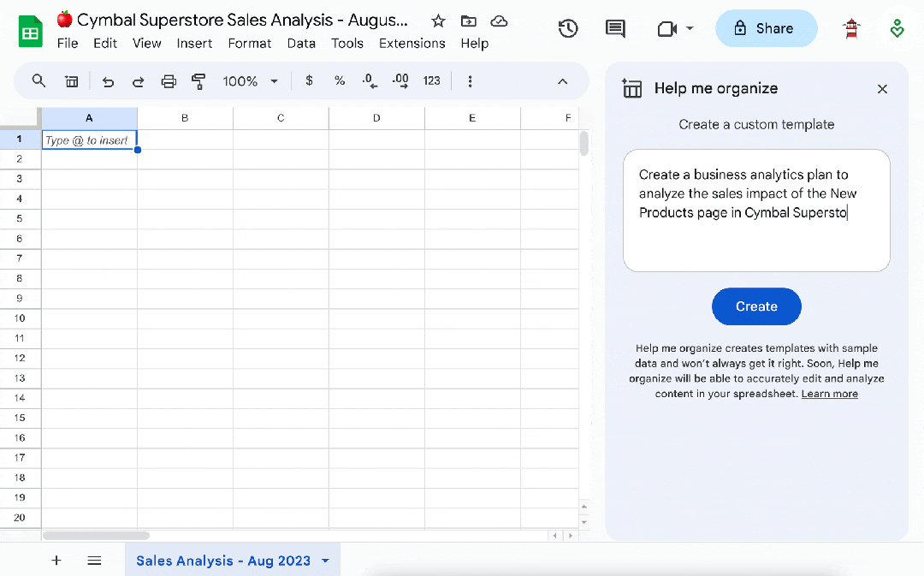Click the green diamond extension icon
The width and height of the screenshot is (924, 576).
[897, 28]
